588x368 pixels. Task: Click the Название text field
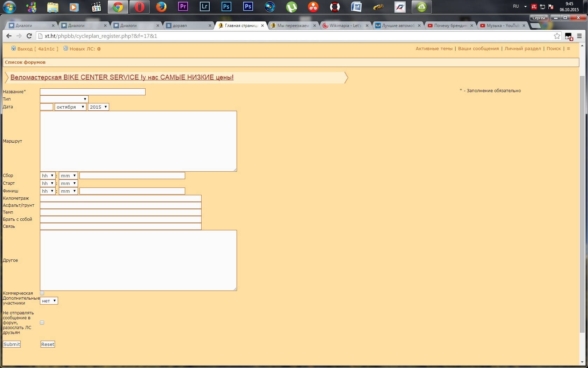point(93,92)
